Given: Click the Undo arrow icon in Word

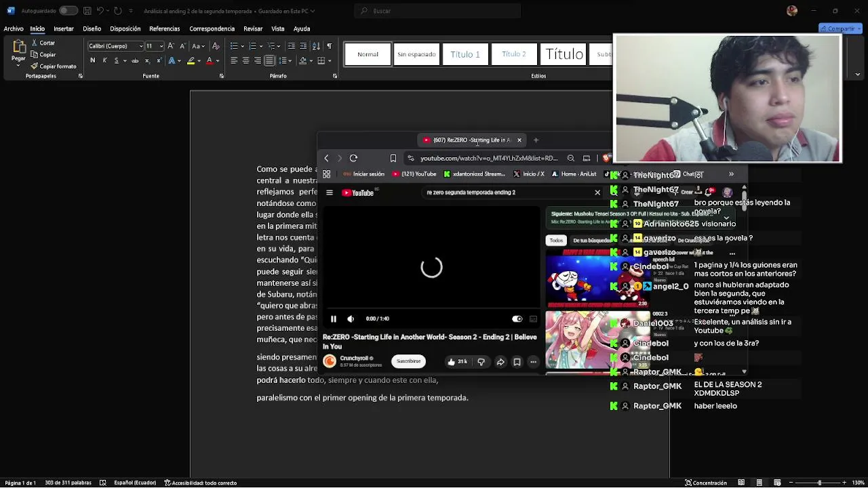Looking at the screenshot, I should [x=100, y=11].
